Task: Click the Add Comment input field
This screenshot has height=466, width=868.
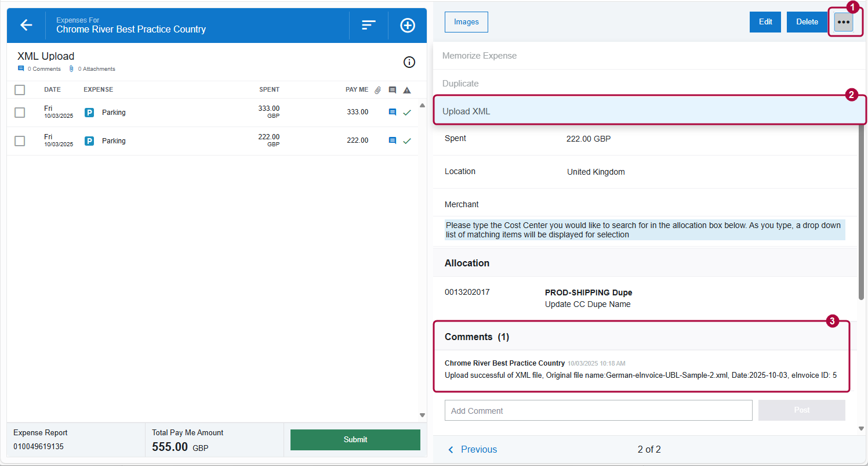Action: [598, 410]
